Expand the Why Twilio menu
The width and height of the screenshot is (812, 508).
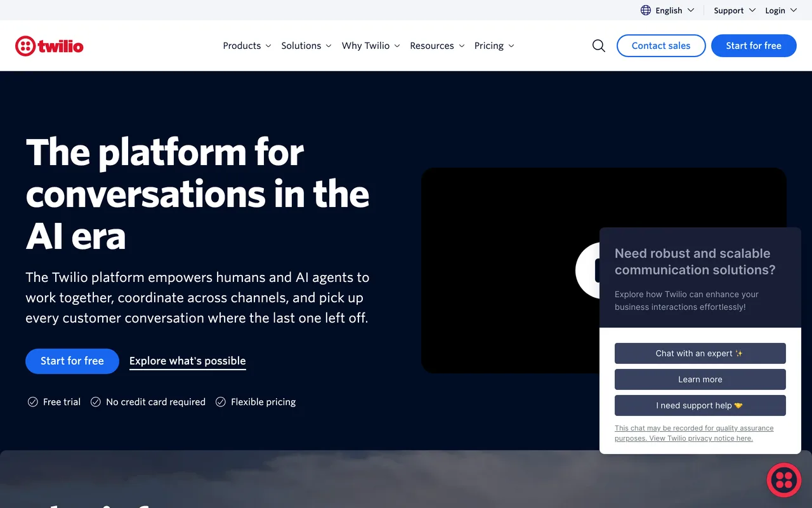[371, 46]
